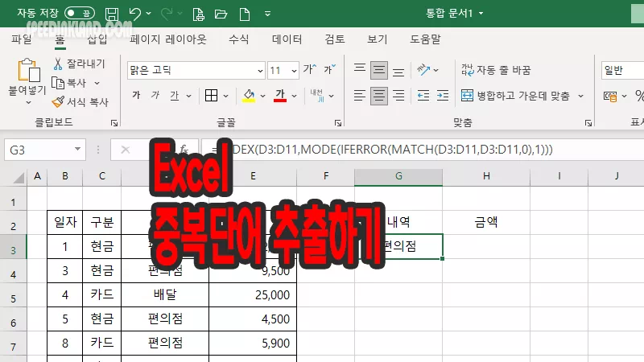Apply the yellow fill color bucket
This screenshot has width=644, height=362.
tap(249, 96)
